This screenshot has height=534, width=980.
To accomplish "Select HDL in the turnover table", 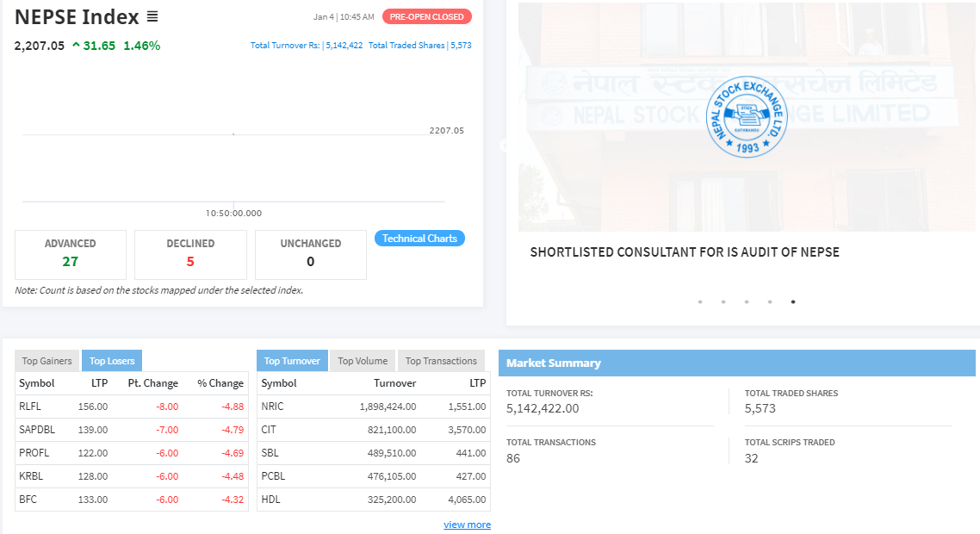I will click(270, 499).
